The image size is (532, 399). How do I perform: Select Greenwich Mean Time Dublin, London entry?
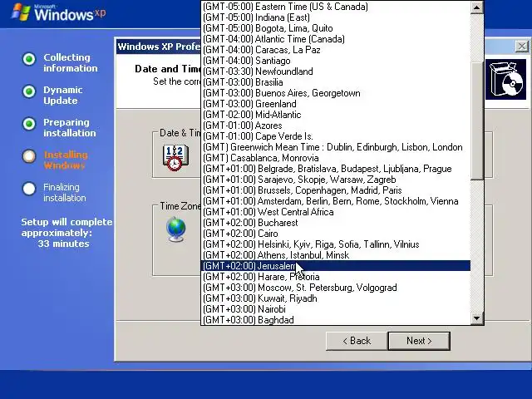point(336,147)
